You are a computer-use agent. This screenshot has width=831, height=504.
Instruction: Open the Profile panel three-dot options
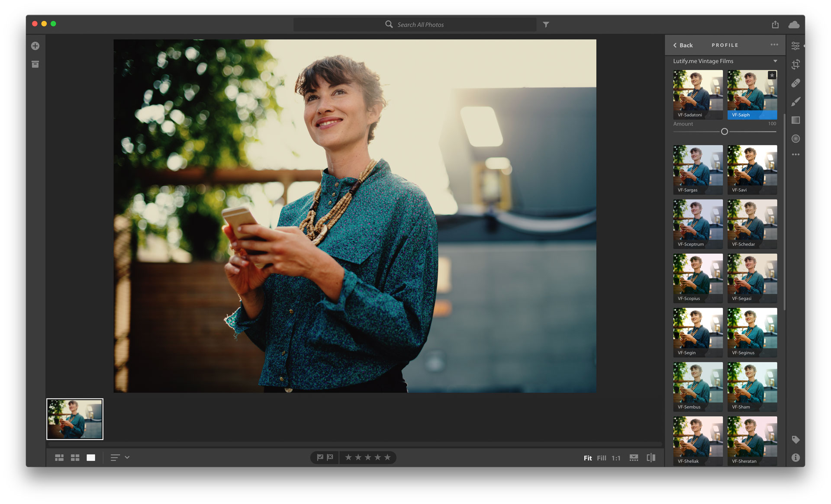[774, 45]
